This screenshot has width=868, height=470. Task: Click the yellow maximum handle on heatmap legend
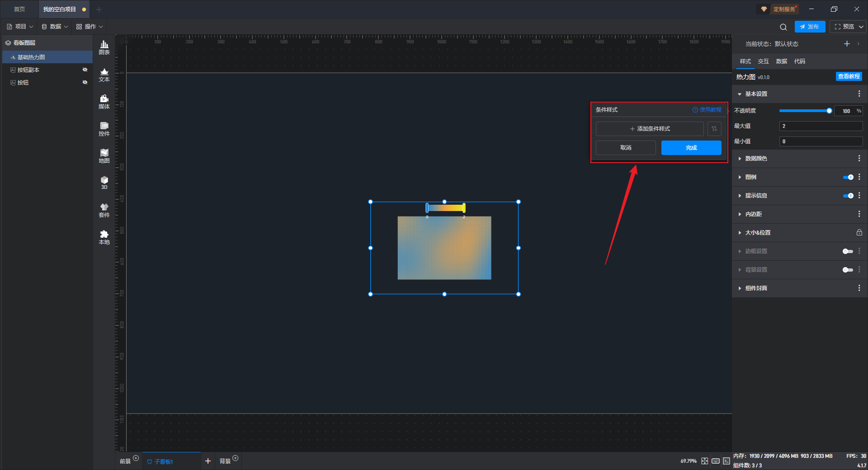(464, 208)
